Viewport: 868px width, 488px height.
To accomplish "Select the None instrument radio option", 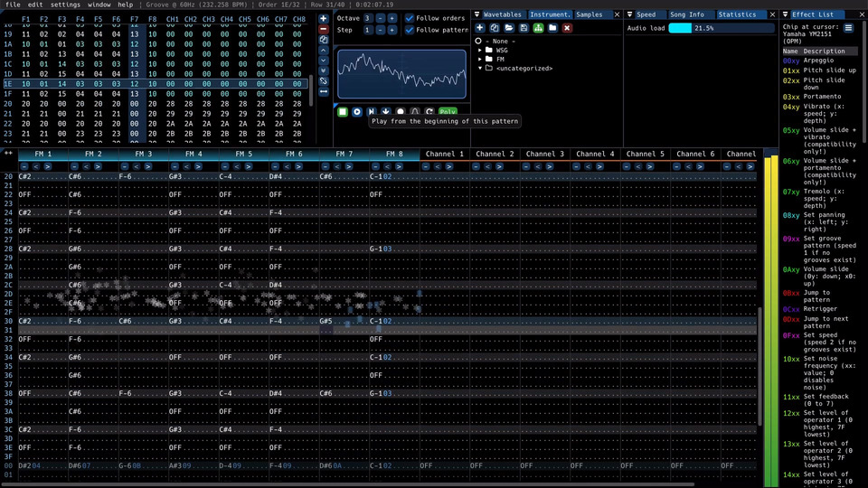I will [478, 41].
